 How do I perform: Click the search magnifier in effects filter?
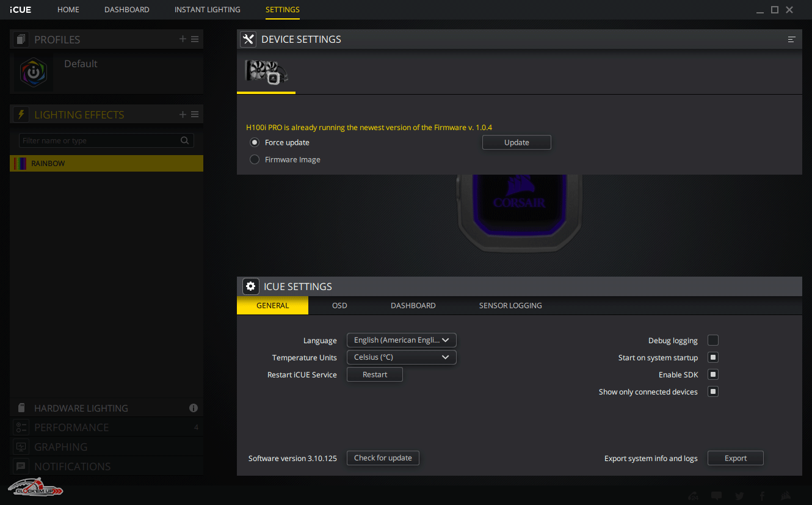185,140
